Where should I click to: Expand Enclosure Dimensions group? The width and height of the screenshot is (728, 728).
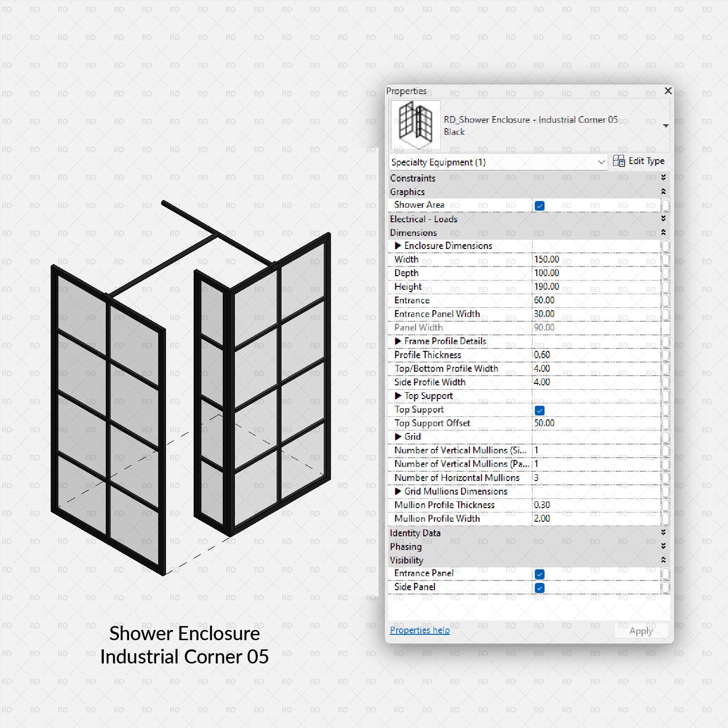(x=398, y=246)
